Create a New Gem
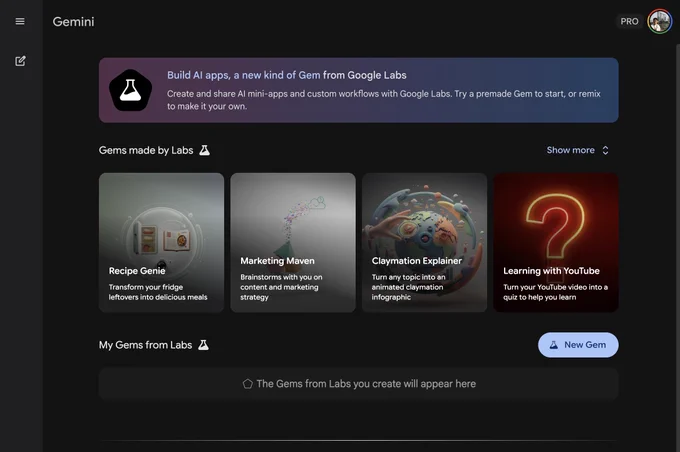680x452 pixels. pos(578,345)
